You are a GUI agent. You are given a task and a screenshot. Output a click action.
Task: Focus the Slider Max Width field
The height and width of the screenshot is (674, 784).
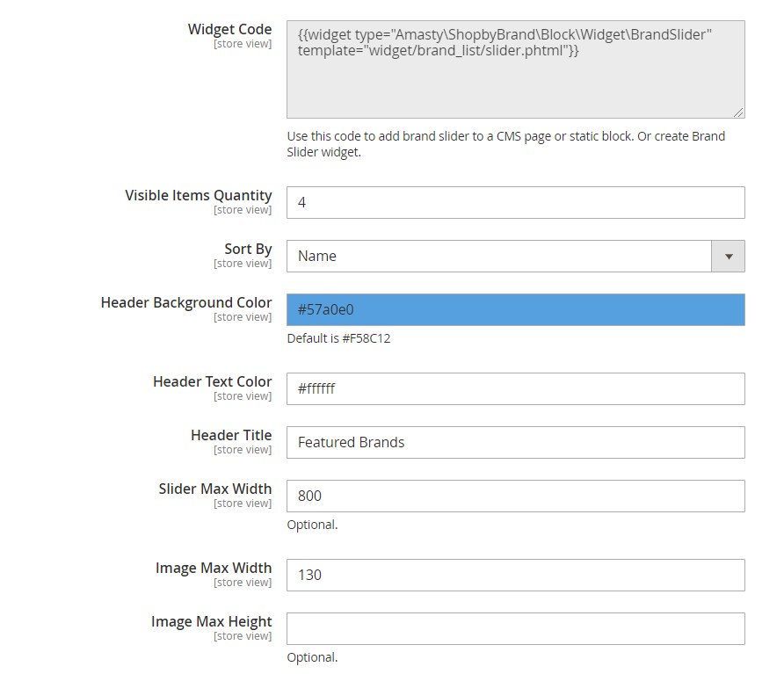coord(516,496)
